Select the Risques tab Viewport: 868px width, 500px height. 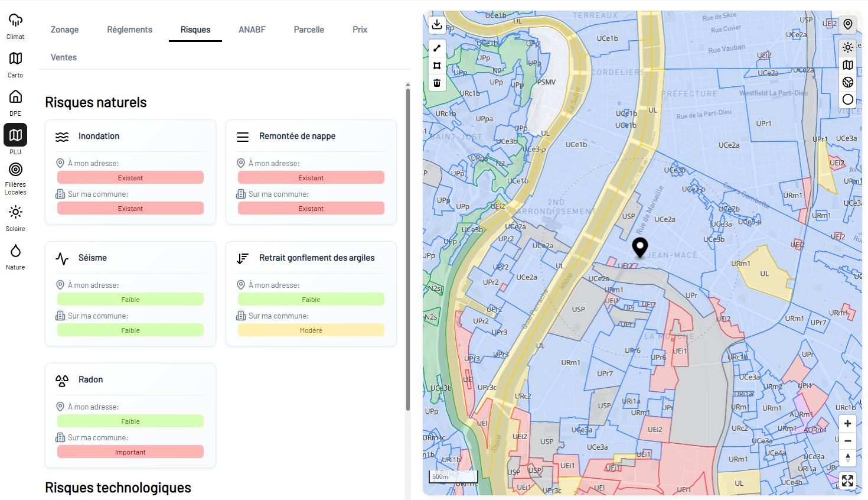click(x=195, y=30)
